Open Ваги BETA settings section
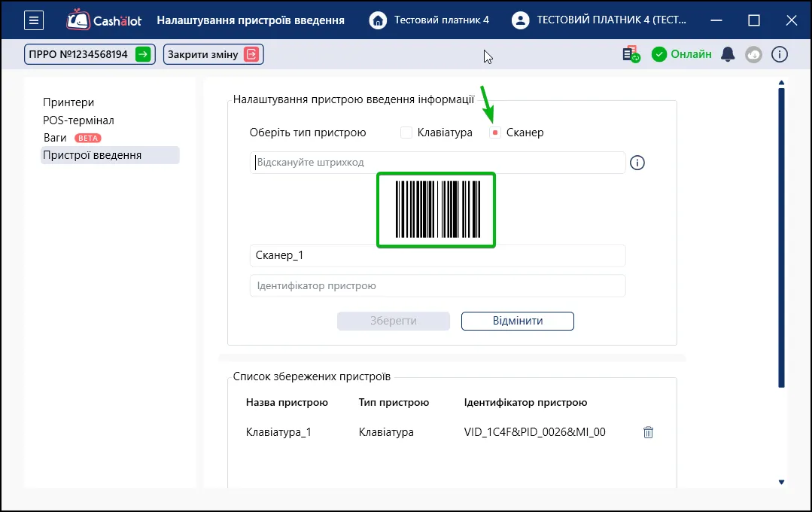This screenshot has width=812, height=512. [x=72, y=138]
